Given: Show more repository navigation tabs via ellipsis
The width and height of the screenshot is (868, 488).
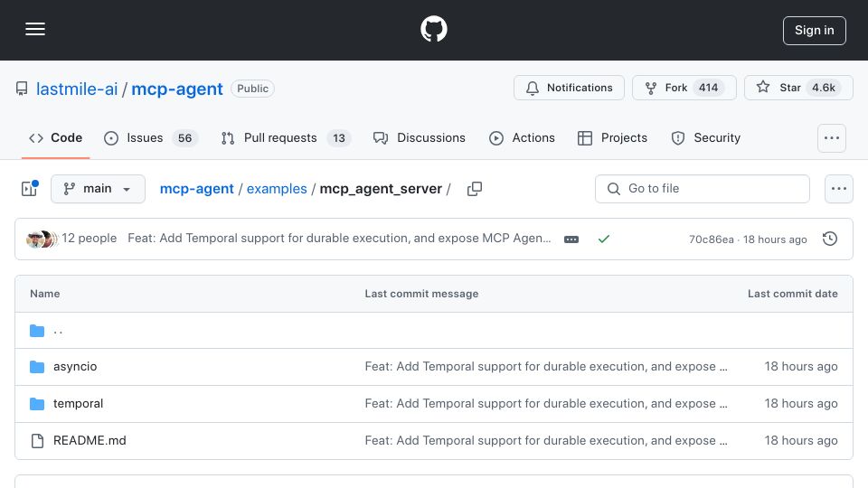Looking at the screenshot, I should (832, 138).
